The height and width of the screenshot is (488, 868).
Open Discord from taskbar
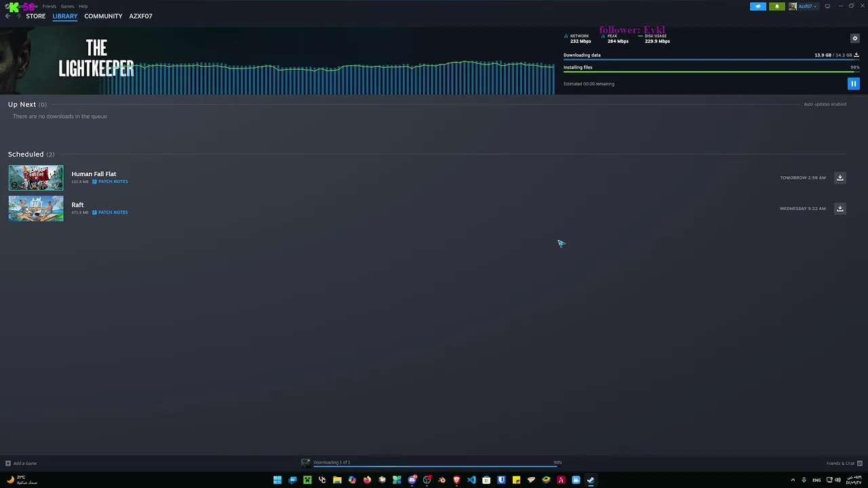click(412, 480)
